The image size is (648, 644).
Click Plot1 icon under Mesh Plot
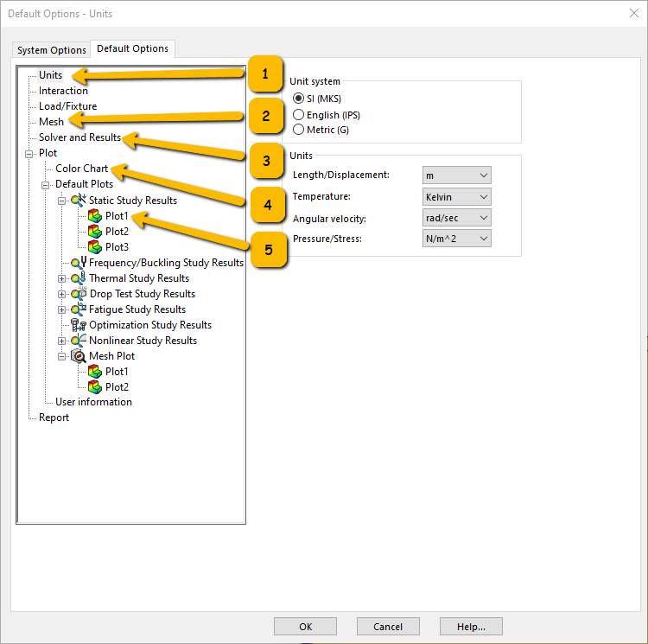click(95, 372)
